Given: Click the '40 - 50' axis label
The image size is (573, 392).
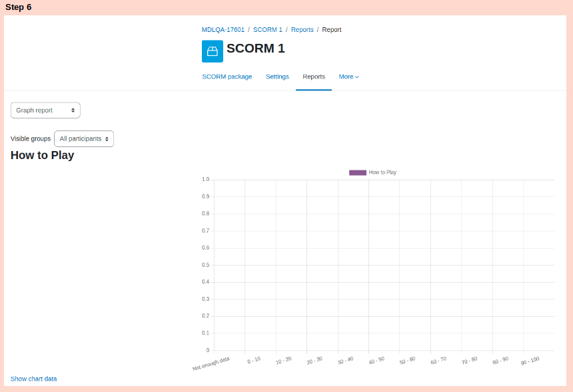Looking at the screenshot, I should click(376, 361).
